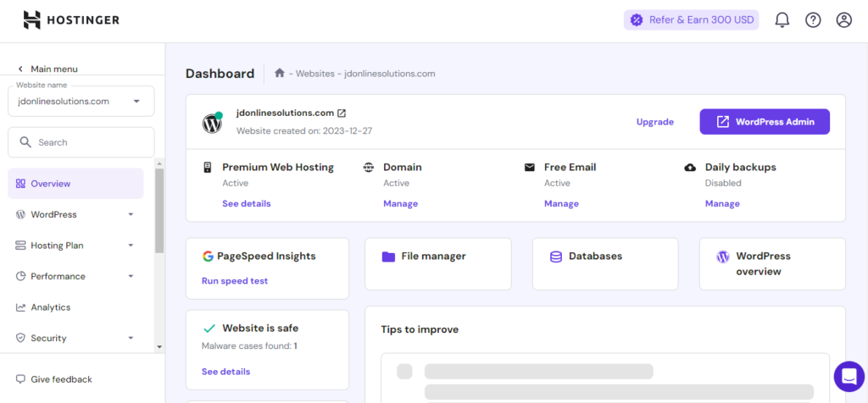Image resolution: width=868 pixels, height=403 pixels.
Task: Expand the Hosting Plan chevron
Action: coord(131,246)
